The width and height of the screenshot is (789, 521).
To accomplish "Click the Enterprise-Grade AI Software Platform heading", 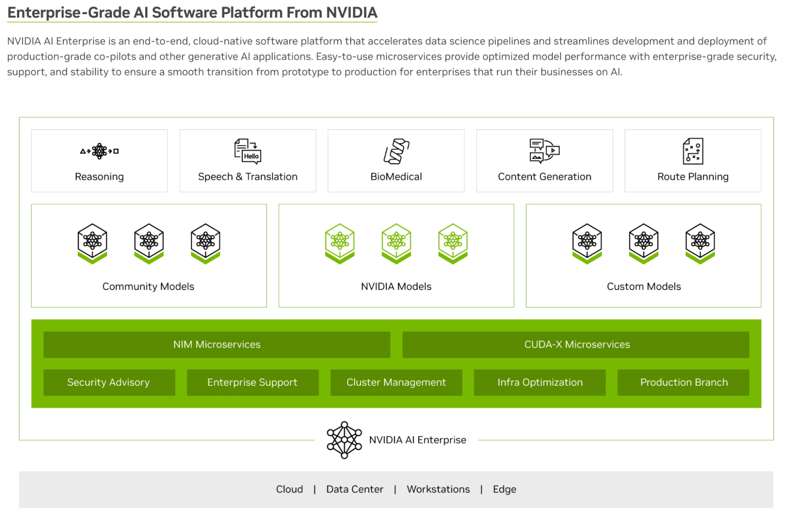I will (x=192, y=13).
